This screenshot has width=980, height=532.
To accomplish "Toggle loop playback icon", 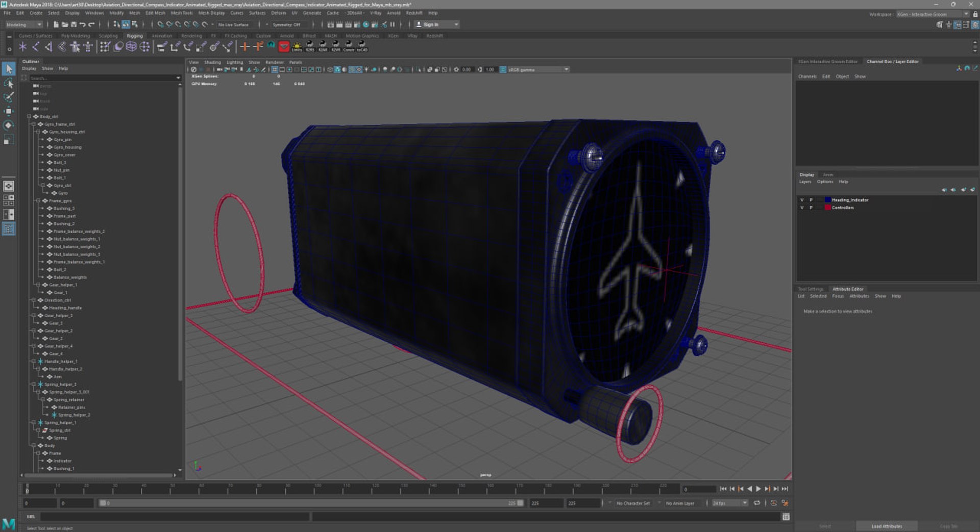I will click(x=757, y=503).
